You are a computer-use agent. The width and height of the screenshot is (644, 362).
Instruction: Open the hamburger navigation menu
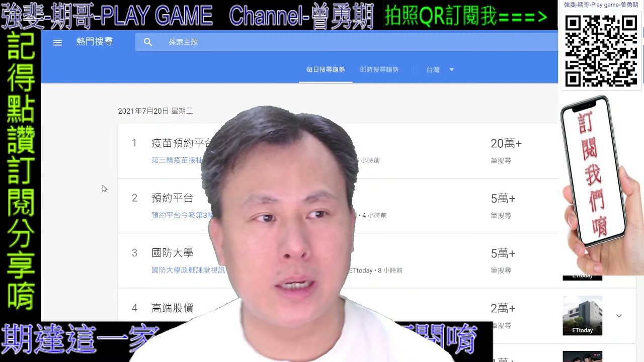tap(57, 43)
